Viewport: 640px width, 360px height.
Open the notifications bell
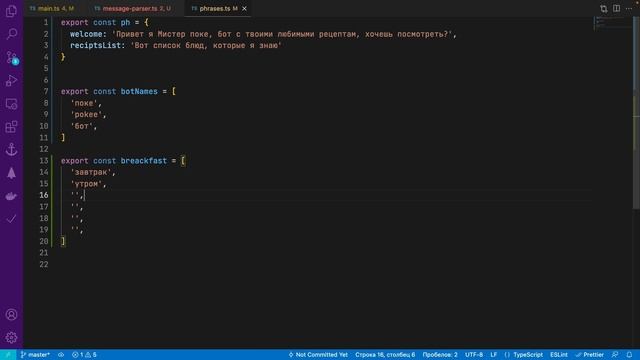click(x=629, y=355)
